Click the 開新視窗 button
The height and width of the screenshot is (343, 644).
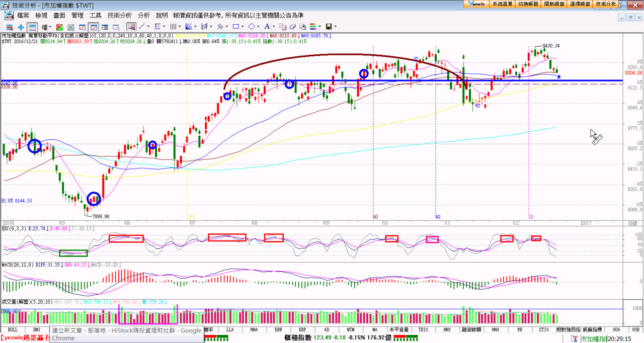click(x=554, y=4)
